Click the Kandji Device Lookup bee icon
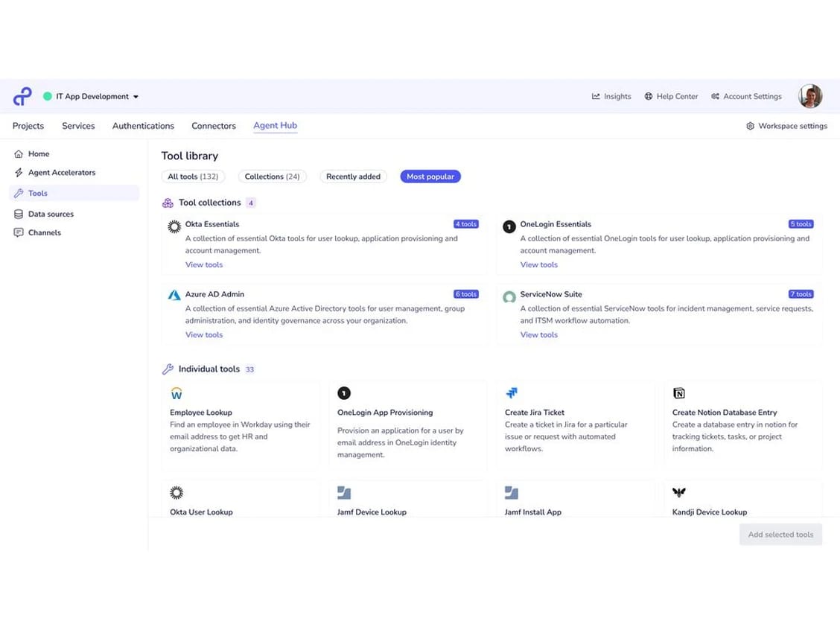This screenshot has height=630, width=840. tap(678, 492)
